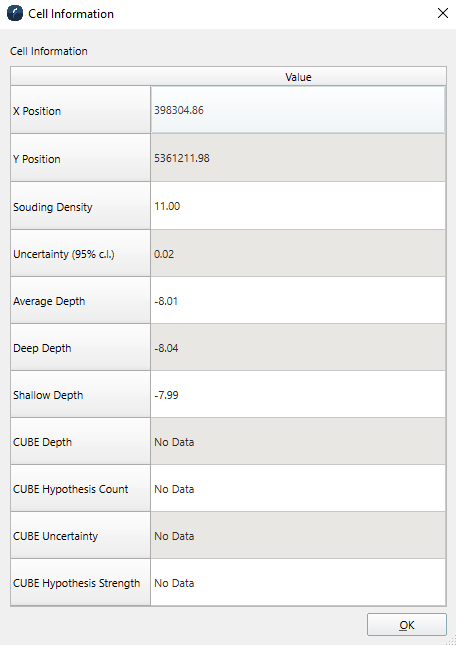
Task: Click the CUBE Uncertainty value cell
Action: click(x=298, y=536)
